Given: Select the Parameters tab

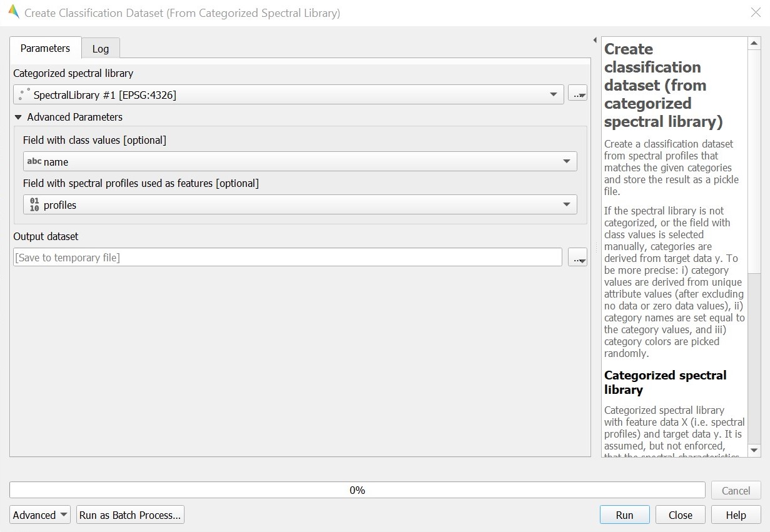Looking at the screenshot, I should point(45,48).
